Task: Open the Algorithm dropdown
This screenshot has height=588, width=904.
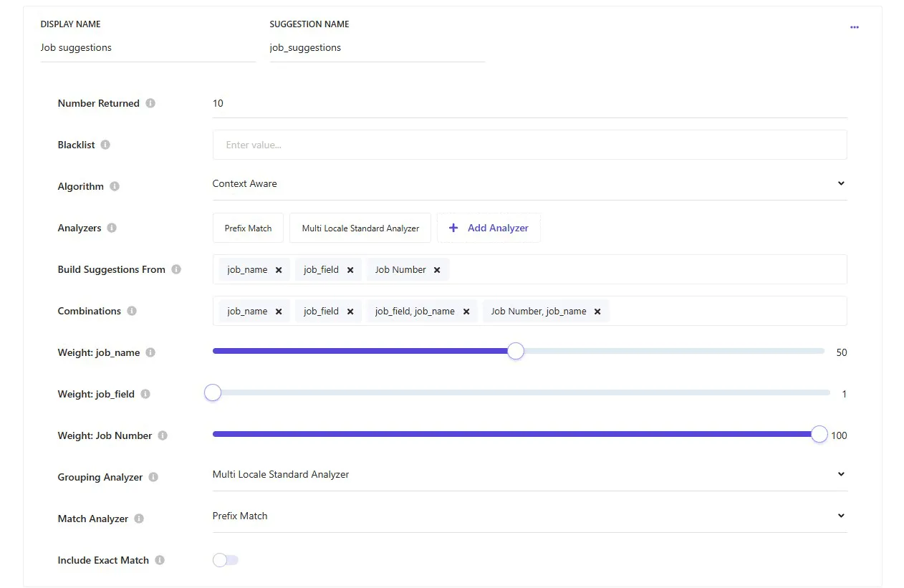Action: 841,183
